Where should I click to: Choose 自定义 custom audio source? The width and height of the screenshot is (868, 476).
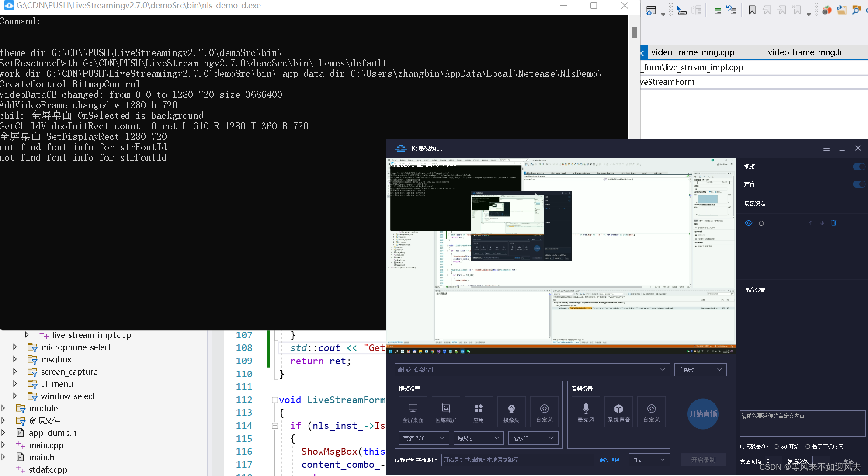click(x=652, y=412)
